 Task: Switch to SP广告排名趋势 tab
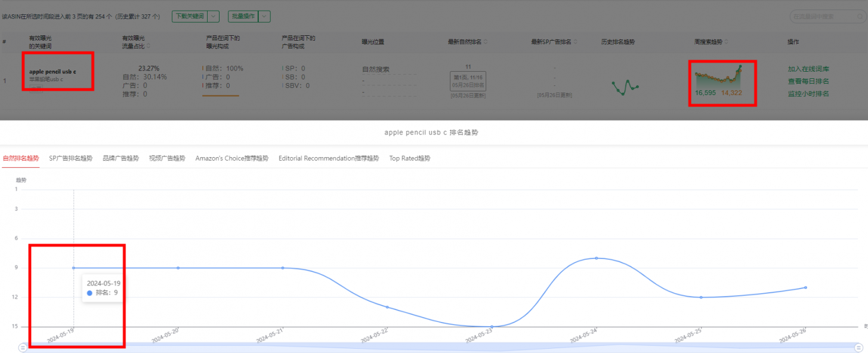coord(70,158)
